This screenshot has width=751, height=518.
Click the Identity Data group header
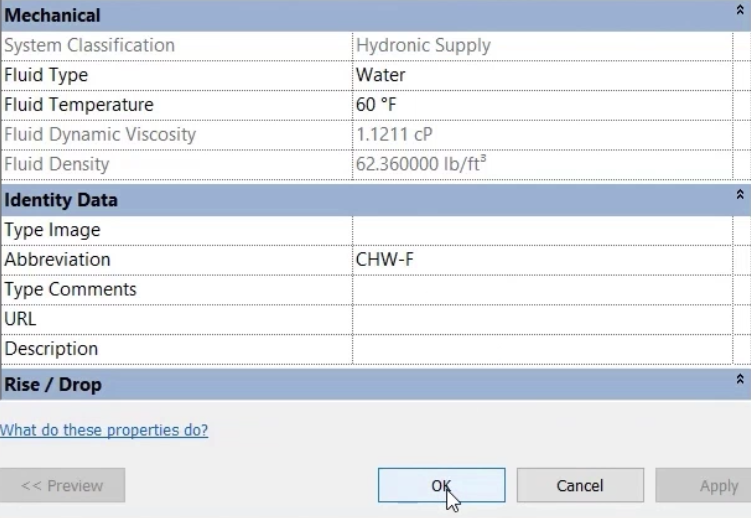pyautogui.click(x=376, y=200)
